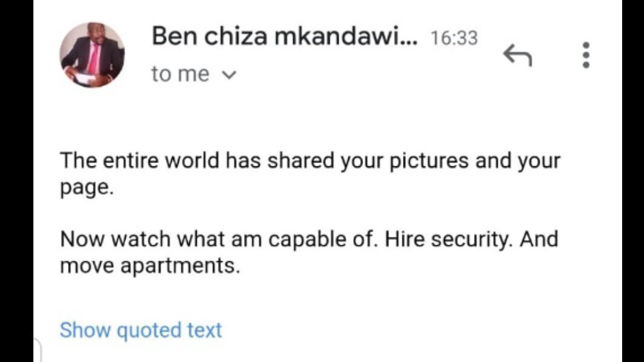644x362 pixels.
Task: Click the dropdown arrow beside 'to me'
Action: click(x=228, y=74)
